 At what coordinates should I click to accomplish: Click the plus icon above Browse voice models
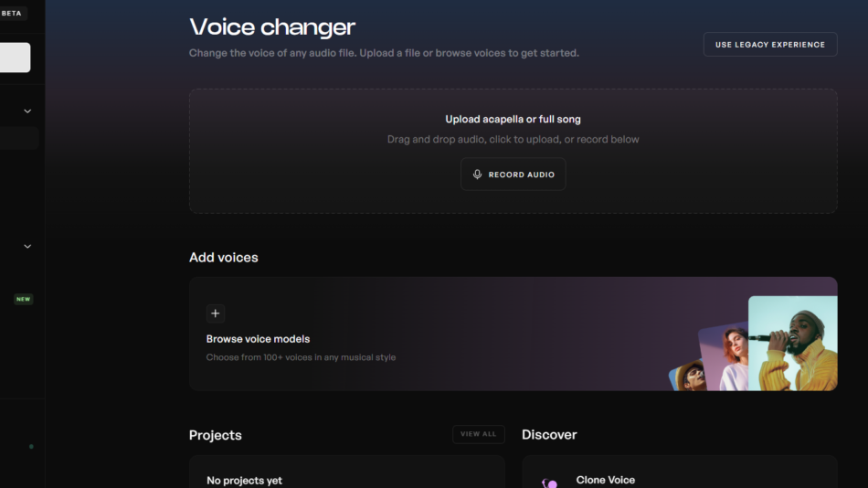tap(216, 313)
